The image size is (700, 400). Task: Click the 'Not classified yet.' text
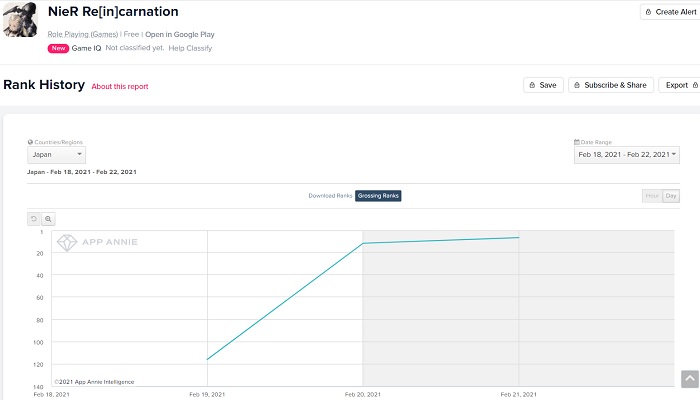coord(135,48)
